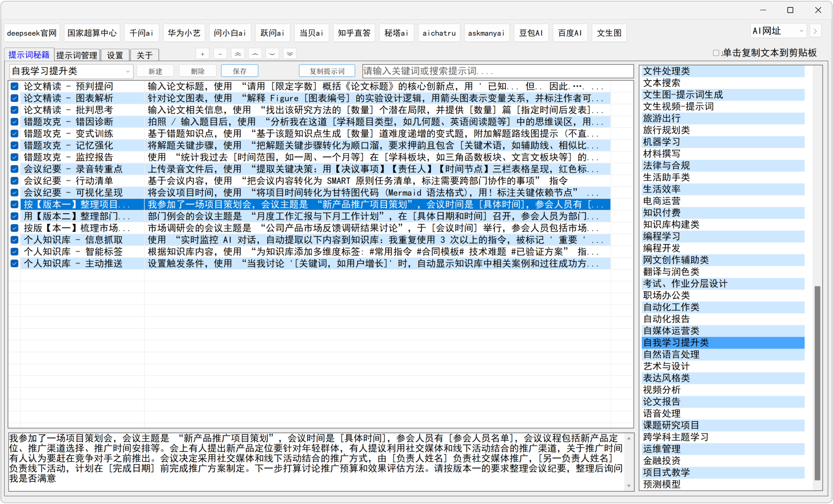Image resolution: width=833 pixels, height=504 pixels.
Task: Open the deepseek官网 site button
Action: [32, 33]
